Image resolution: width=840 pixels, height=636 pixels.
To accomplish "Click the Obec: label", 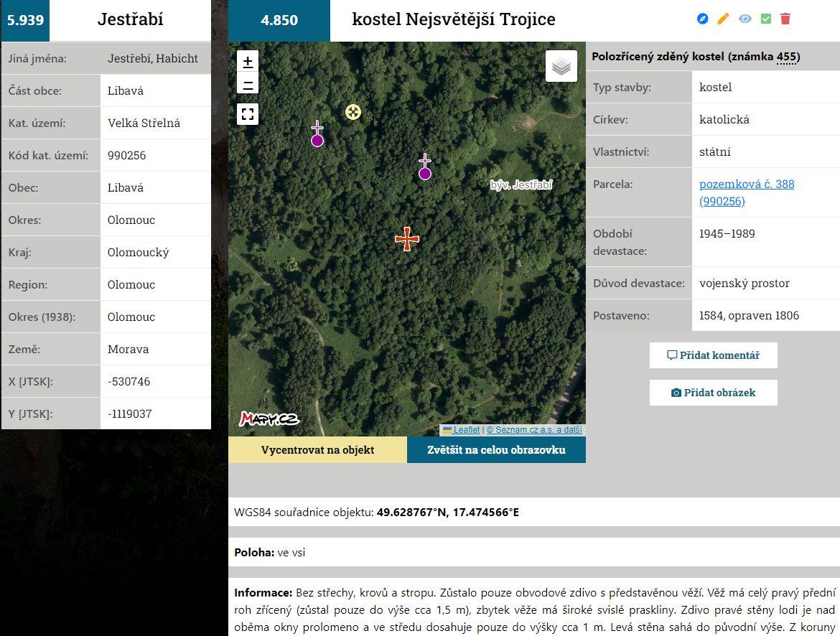I will coord(23,188).
